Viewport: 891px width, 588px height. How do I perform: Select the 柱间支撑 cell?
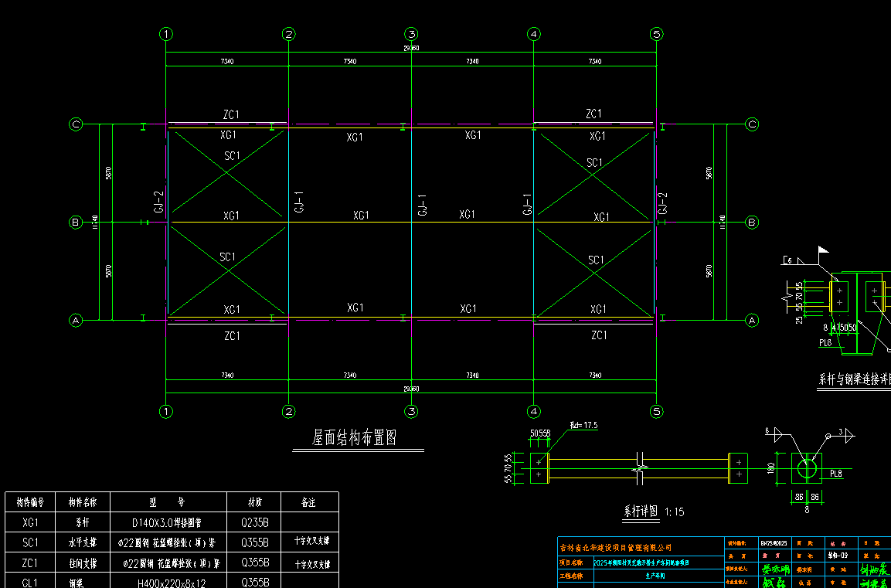pyautogui.click(x=83, y=563)
